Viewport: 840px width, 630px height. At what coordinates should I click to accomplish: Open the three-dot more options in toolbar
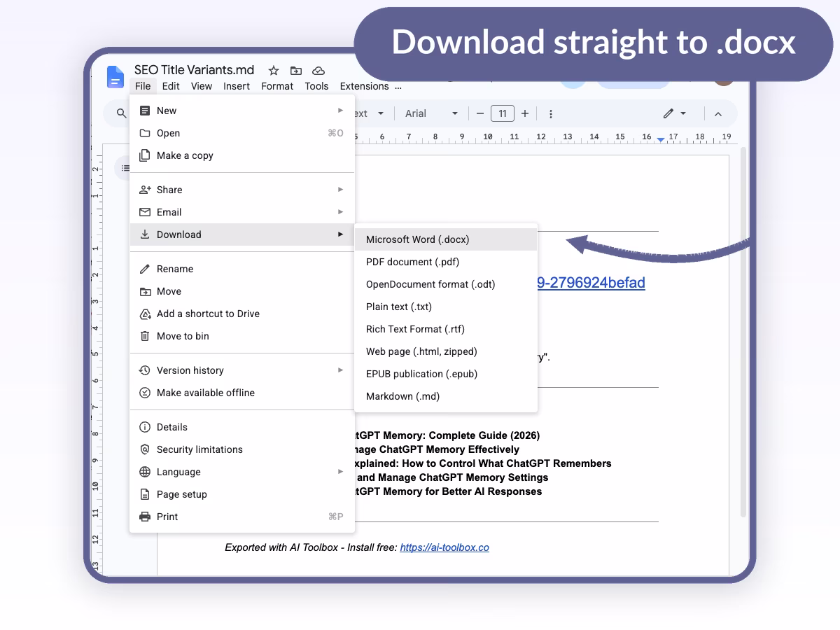point(551,113)
